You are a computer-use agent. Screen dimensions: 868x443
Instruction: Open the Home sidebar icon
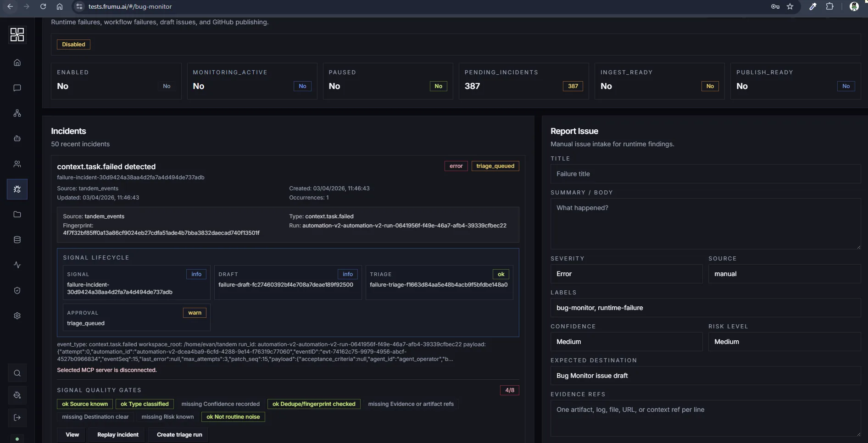[x=17, y=62]
